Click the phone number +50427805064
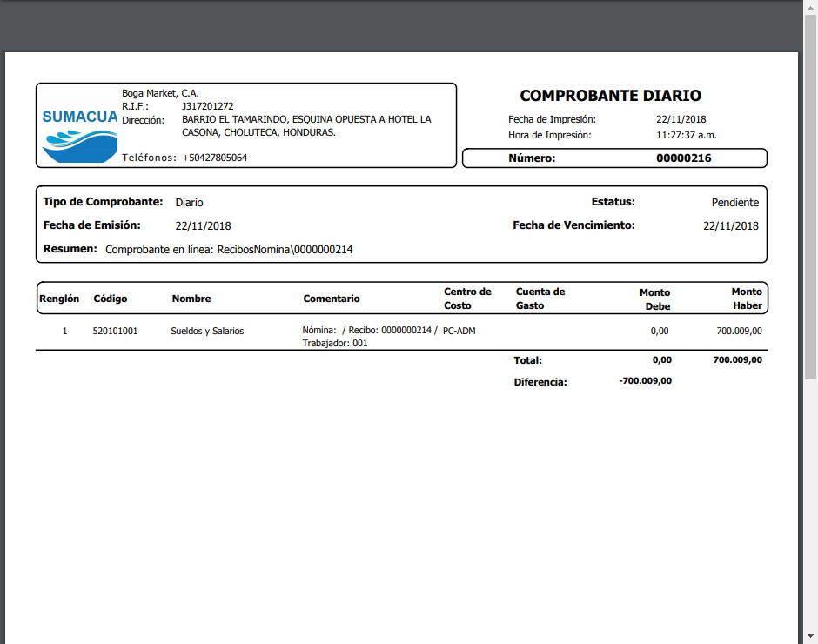 214,158
